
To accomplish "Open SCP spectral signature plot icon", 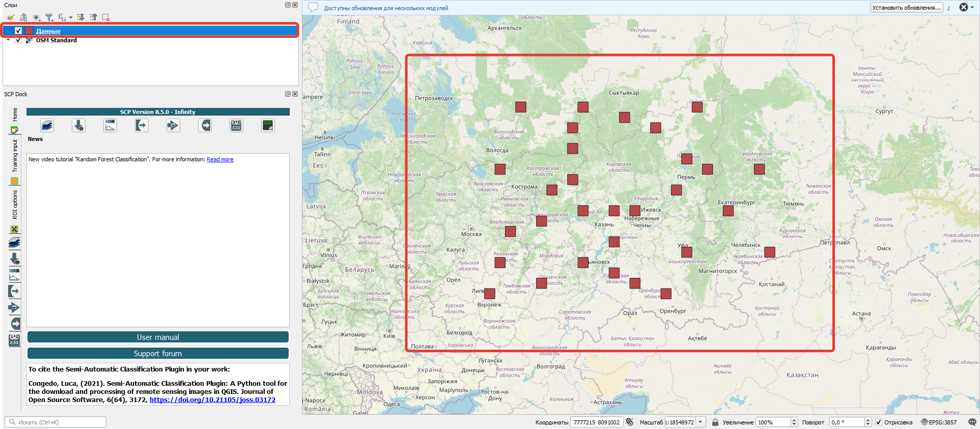I will (x=110, y=125).
